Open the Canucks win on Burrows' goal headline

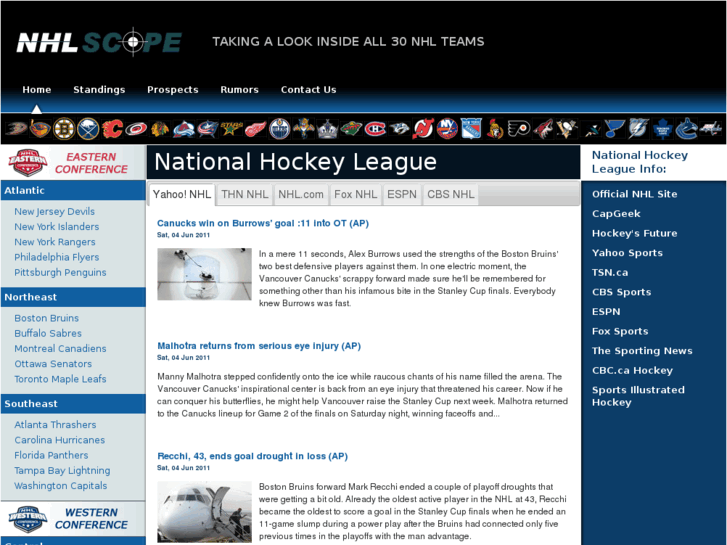[x=263, y=223]
